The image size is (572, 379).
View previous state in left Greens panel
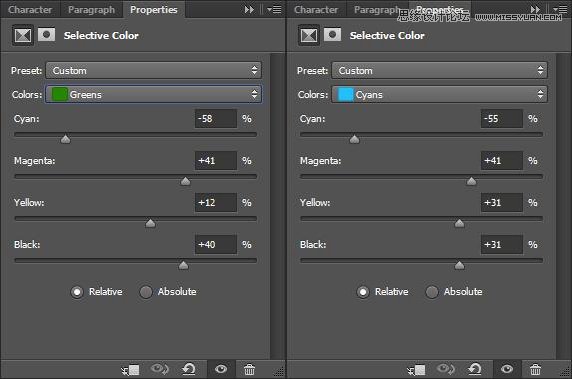point(159,370)
